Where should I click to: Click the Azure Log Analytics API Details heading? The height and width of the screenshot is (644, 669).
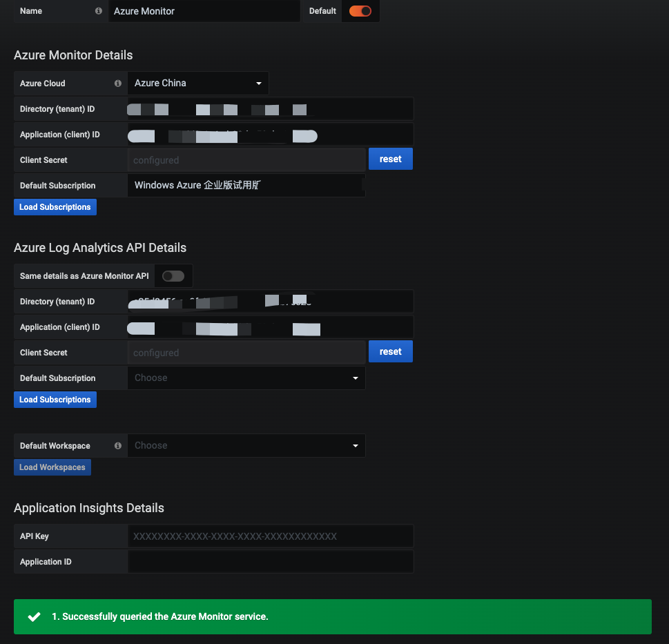click(100, 248)
